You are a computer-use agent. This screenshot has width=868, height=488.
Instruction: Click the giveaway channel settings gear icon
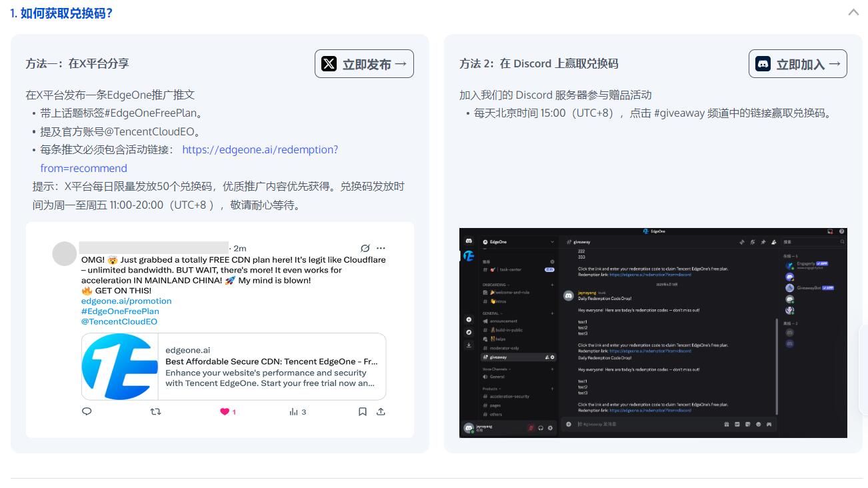552,357
